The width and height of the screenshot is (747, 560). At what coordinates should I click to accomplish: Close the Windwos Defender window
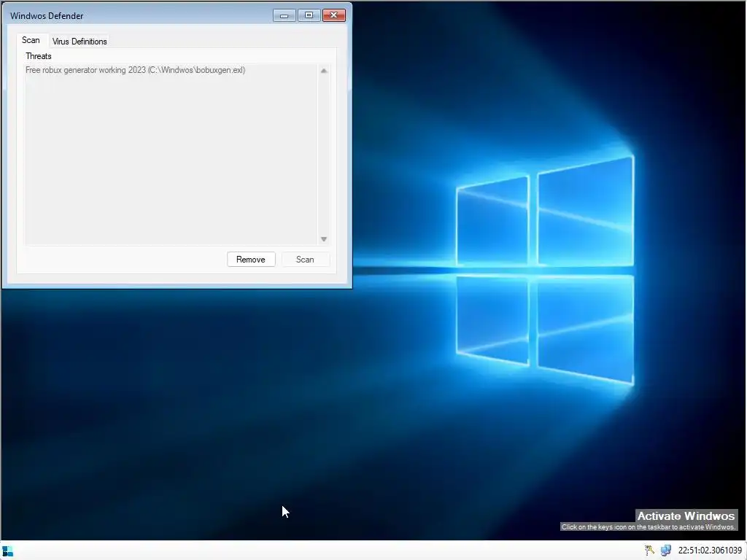pyautogui.click(x=334, y=16)
